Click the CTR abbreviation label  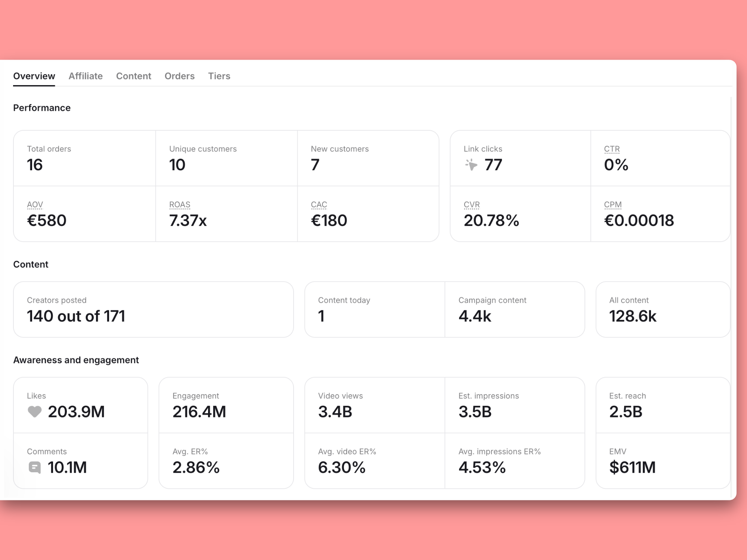(612, 149)
